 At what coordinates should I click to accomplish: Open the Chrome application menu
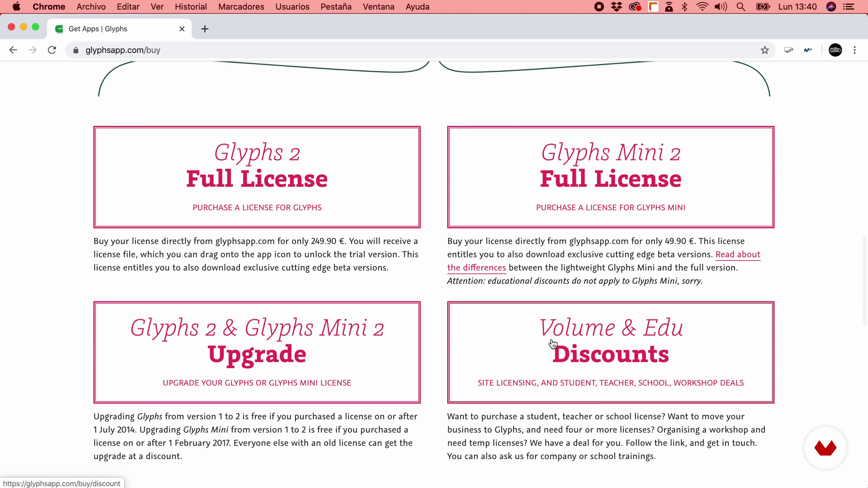coord(49,7)
